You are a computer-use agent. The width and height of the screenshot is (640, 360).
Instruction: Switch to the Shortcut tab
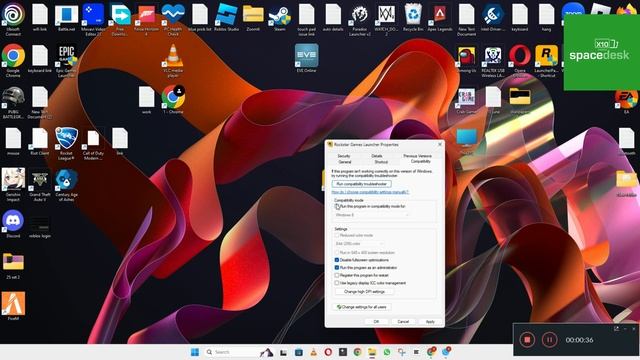point(381,162)
